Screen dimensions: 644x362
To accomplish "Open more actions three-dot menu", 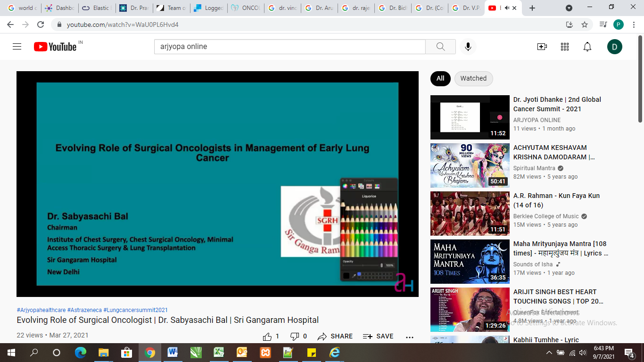I will click(409, 337).
